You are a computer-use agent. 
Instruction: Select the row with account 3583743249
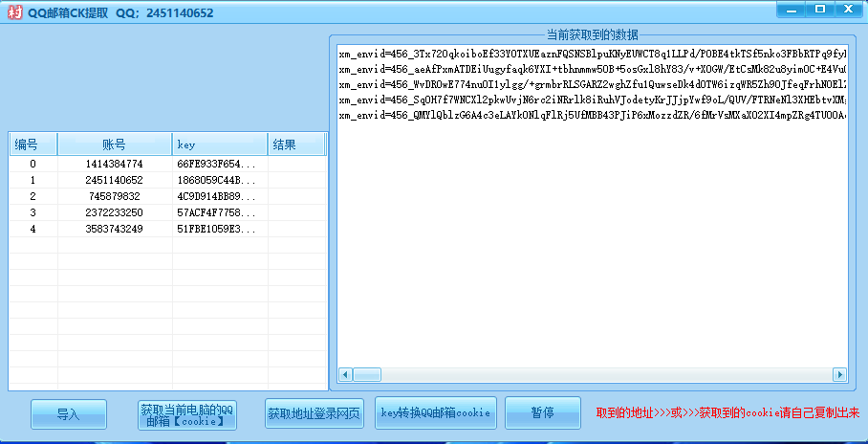114,229
